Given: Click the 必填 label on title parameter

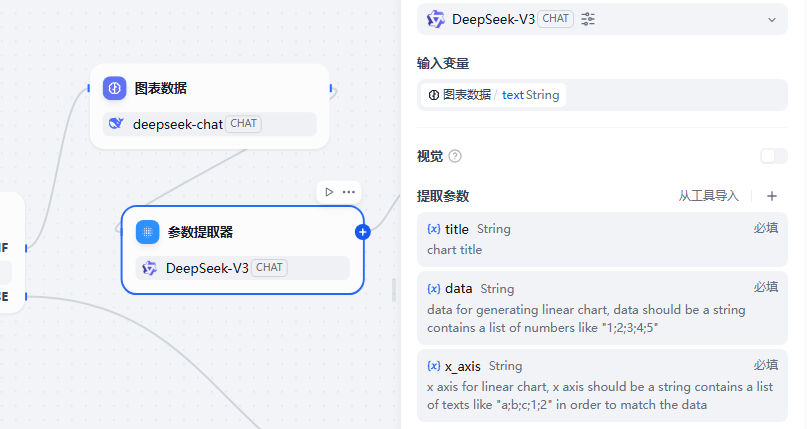Looking at the screenshot, I should [766, 228].
